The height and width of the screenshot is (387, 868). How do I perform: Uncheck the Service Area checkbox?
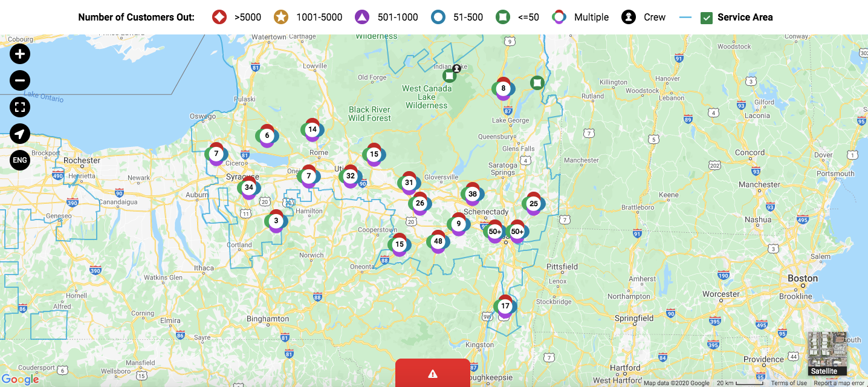click(706, 18)
